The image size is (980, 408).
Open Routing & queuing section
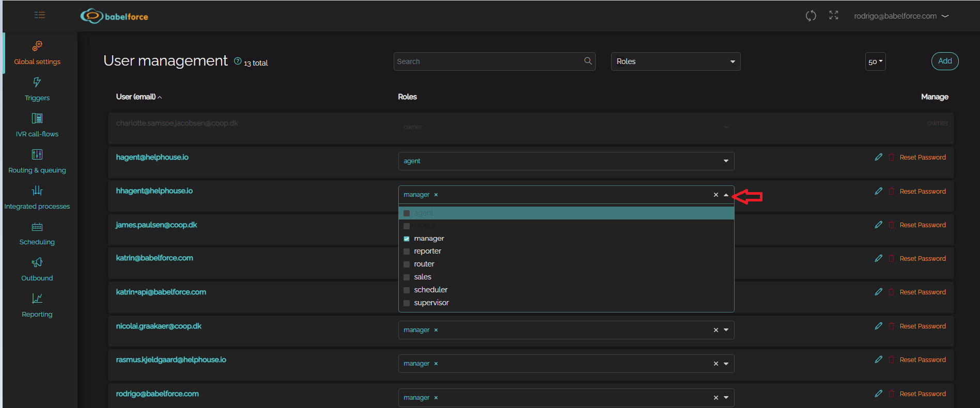pos(37,162)
